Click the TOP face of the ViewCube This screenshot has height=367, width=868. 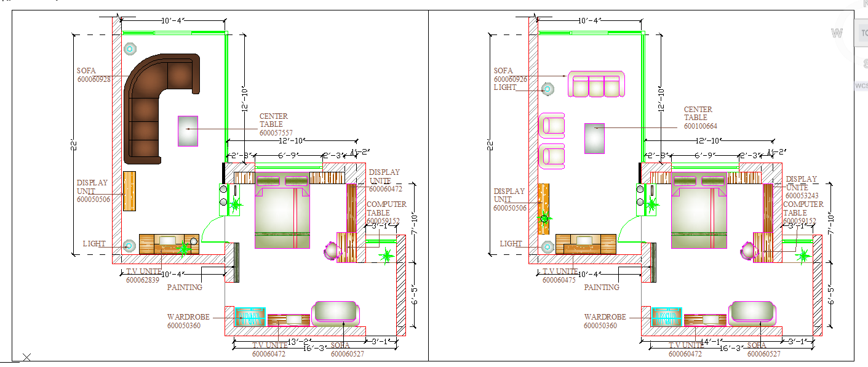click(862, 34)
